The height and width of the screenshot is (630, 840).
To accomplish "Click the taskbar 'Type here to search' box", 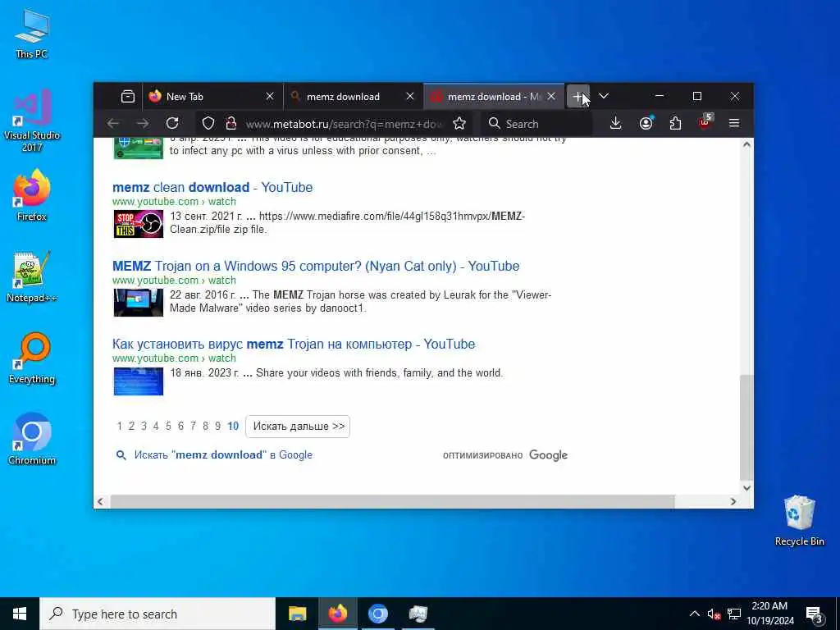I will (x=157, y=614).
